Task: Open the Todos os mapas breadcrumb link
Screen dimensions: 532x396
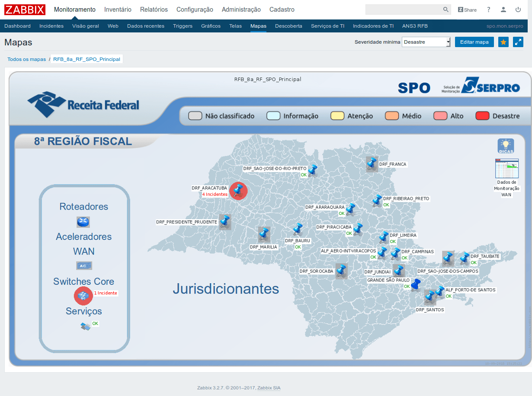Action: coord(27,58)
